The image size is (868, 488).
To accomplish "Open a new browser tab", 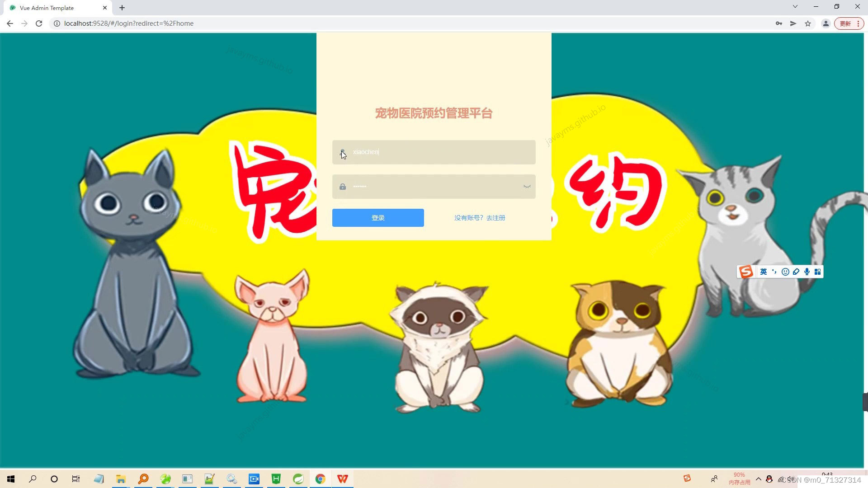I will click(x=122, y=8).
